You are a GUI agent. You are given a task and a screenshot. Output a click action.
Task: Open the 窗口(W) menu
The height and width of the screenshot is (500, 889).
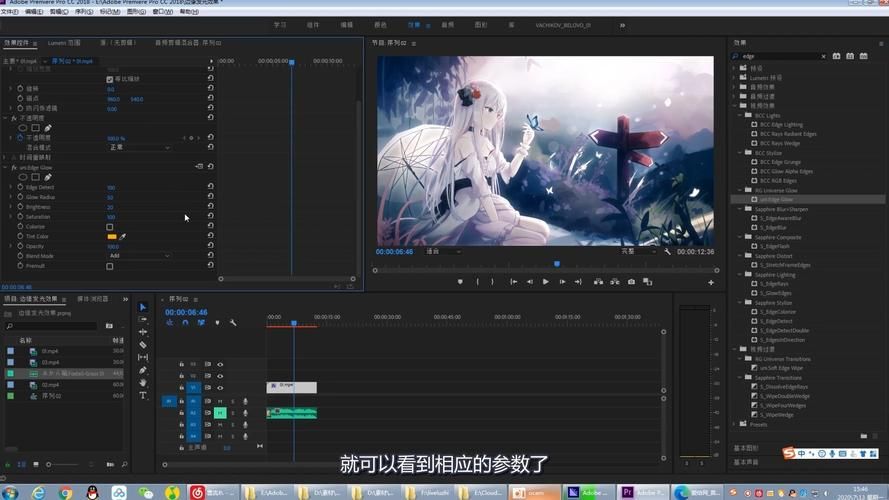tap(163, 11)
